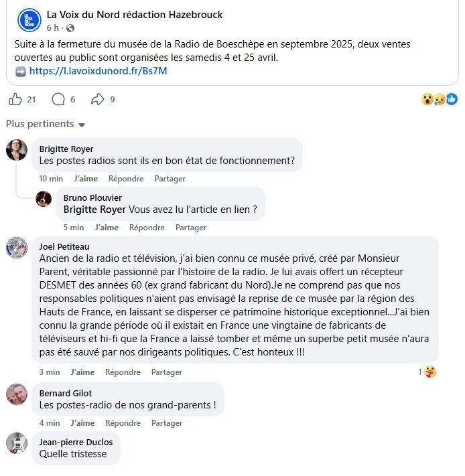465x476 pixels.
Task: Click the reaction emoji on Joel's comment
Action: 430,372
